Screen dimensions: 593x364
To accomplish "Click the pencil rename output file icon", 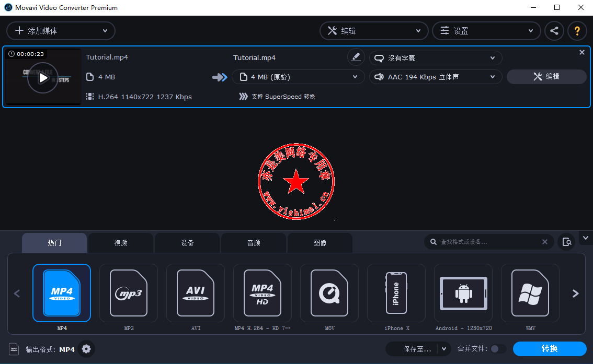I will [x=356, y=57].
